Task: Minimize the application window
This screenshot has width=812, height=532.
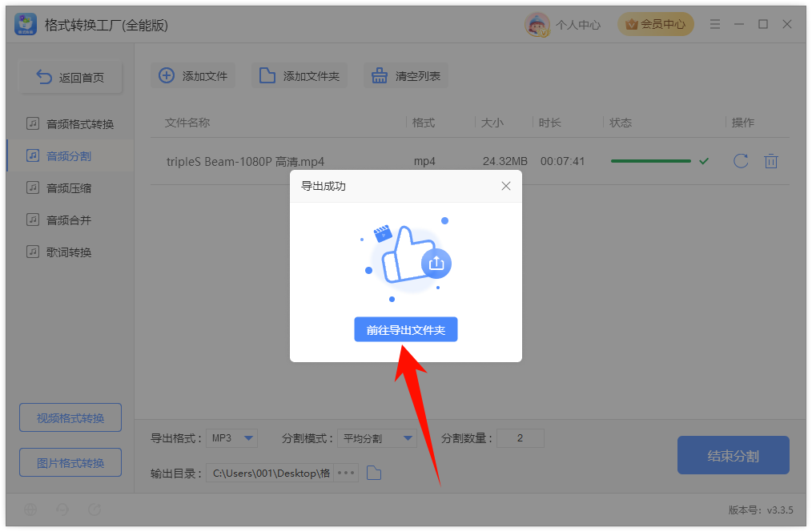Action: (x=739, y=24)
